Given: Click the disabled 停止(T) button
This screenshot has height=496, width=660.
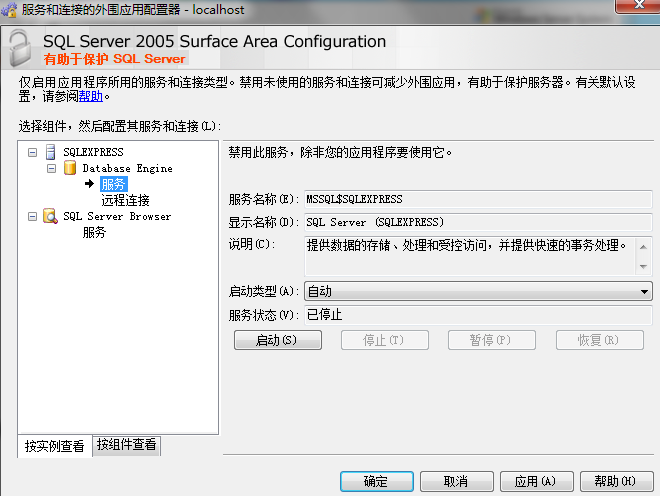Looking at the screenshot, I should tap(385, 340).
